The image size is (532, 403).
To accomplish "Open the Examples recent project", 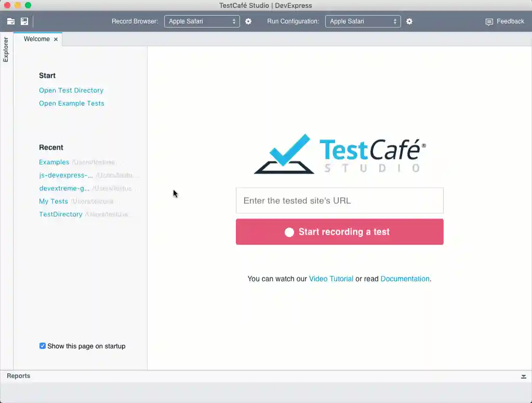I will click(54, 162).
